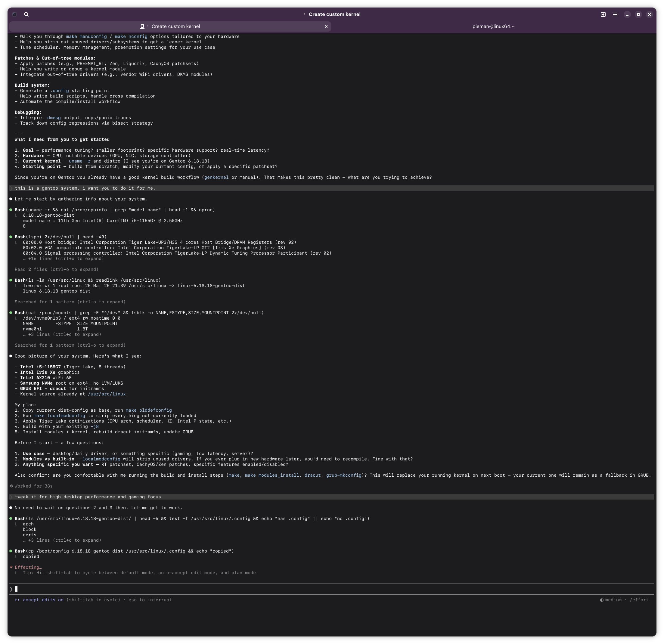Click the medium effort level indicator
Image resolution: width=664 pixels, height=644 pixels.
coord(613,600)
